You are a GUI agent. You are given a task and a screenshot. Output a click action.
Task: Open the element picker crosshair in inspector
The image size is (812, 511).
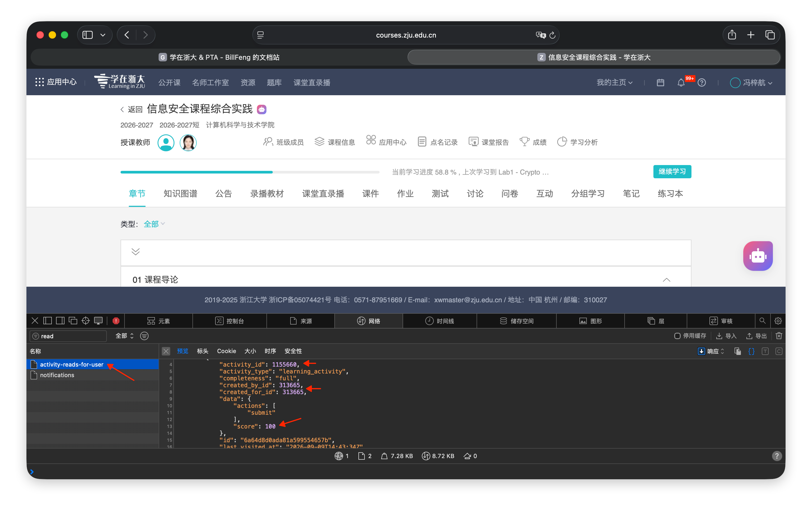point(86,321)
